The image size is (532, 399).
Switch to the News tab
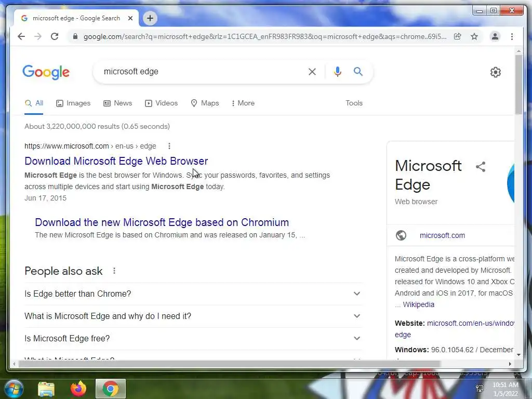click(x=118, y=103)
